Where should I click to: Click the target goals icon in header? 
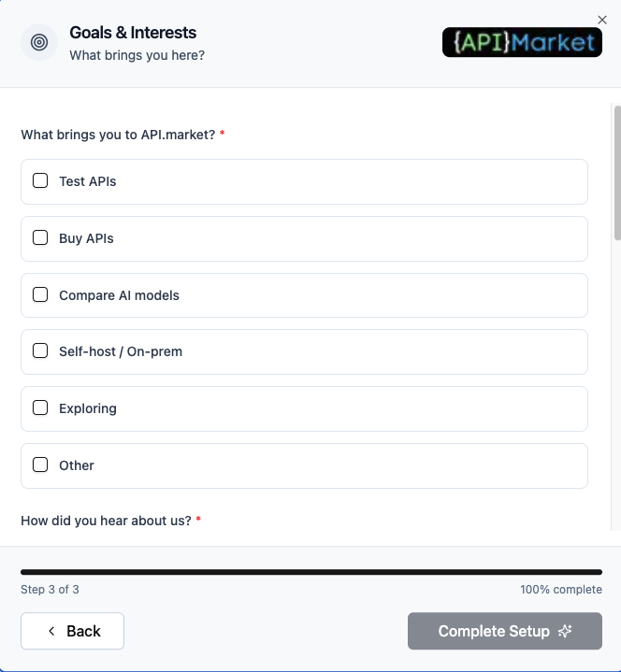39,42
